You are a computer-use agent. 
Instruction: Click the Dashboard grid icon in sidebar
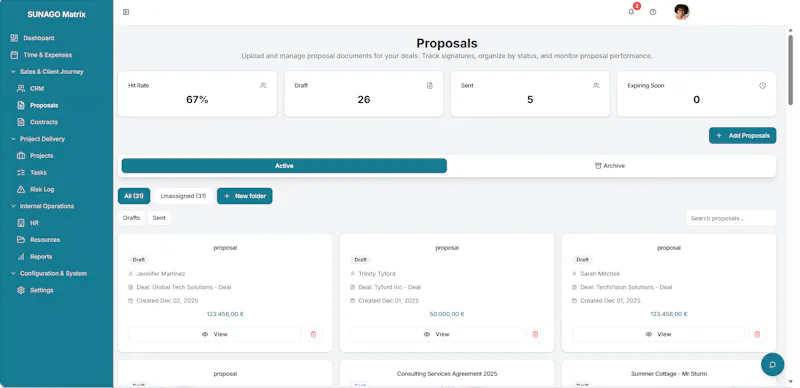click(14, 38)
